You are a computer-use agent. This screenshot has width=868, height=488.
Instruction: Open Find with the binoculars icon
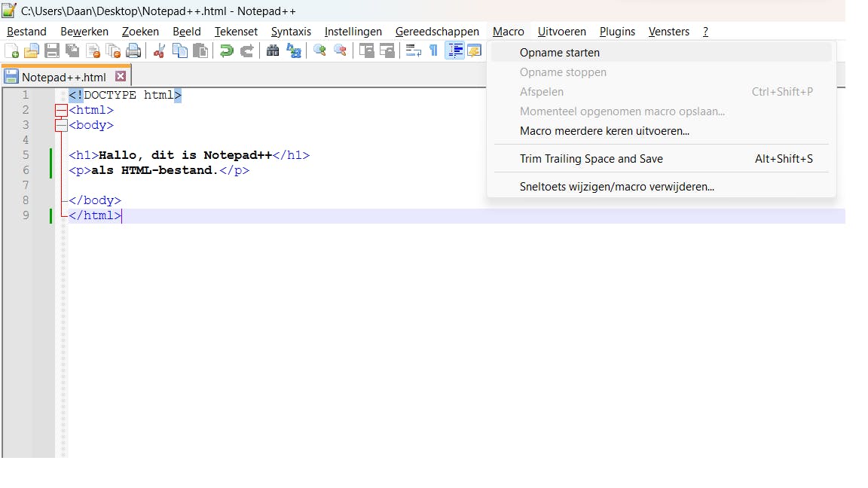click(x=272, y=51)
